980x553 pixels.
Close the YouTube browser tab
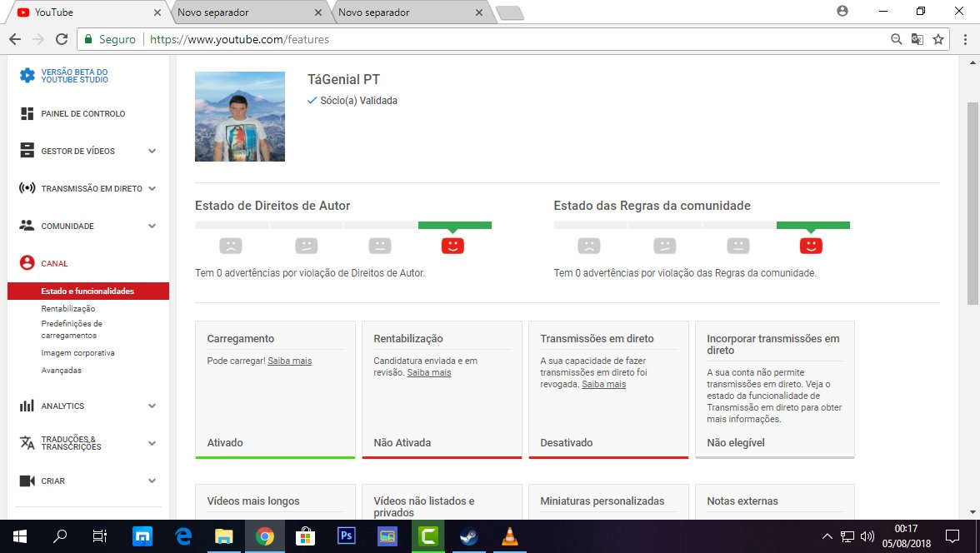pos(157,12)
